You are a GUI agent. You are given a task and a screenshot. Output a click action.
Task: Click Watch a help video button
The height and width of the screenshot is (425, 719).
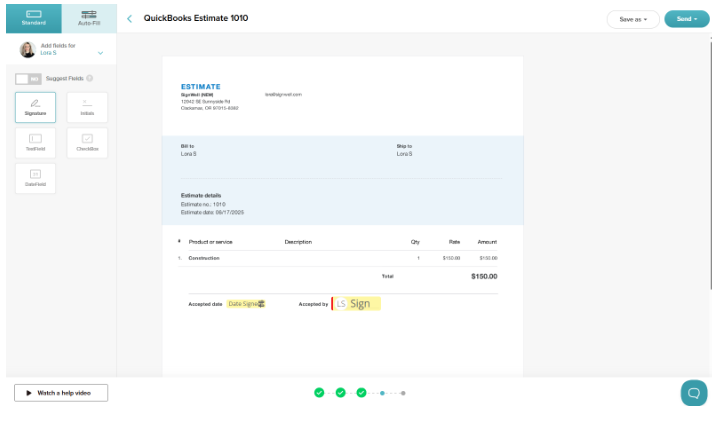point(61,393)
